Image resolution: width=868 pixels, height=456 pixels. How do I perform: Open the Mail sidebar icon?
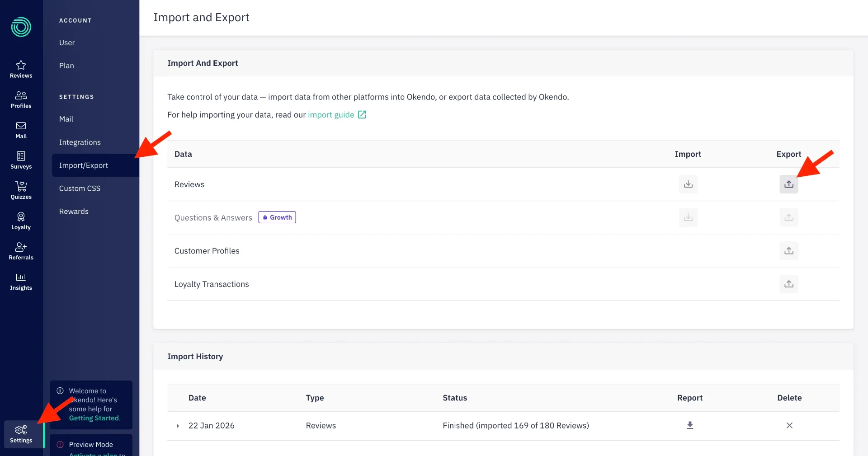[x=21, y=130]
